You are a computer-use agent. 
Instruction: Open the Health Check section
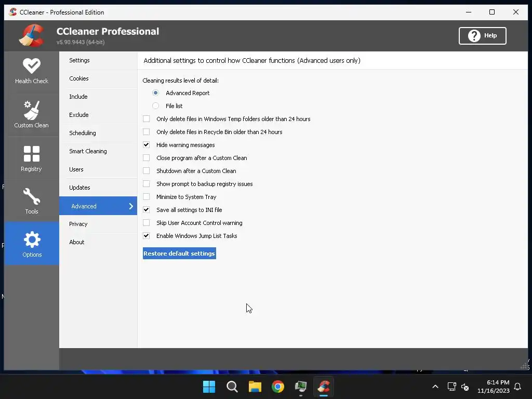click(32, 72)
